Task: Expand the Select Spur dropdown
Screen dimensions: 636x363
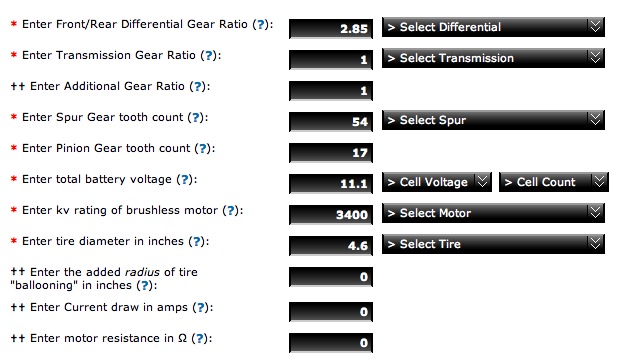Action: 493,120
